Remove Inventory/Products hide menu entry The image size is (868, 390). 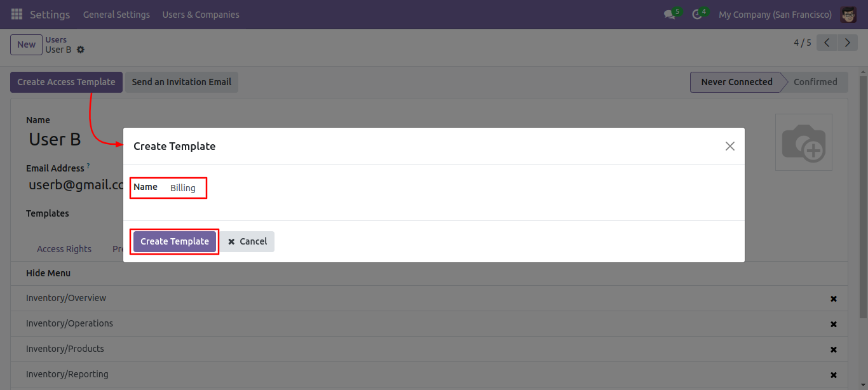(x=834, y=349)
